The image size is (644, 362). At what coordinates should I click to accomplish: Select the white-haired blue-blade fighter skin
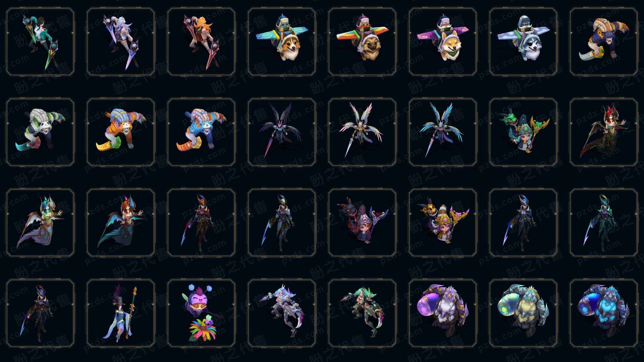[120, 42]
